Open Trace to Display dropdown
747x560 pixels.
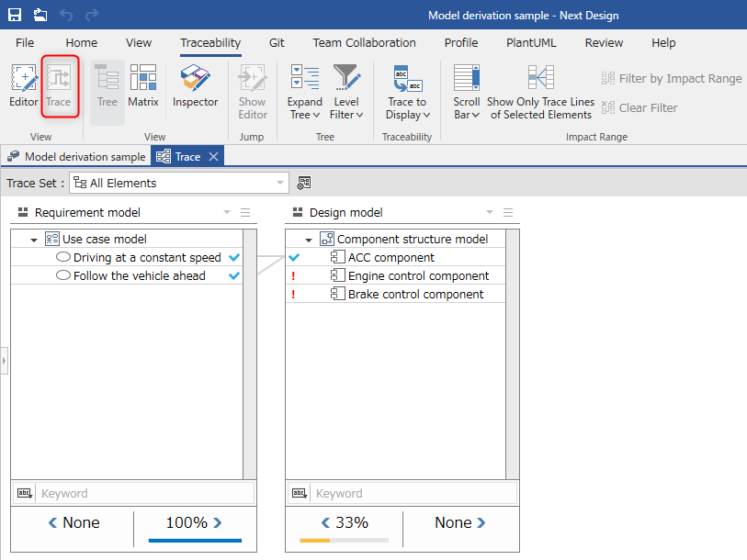pyautogui.click(x=407, y=92)
